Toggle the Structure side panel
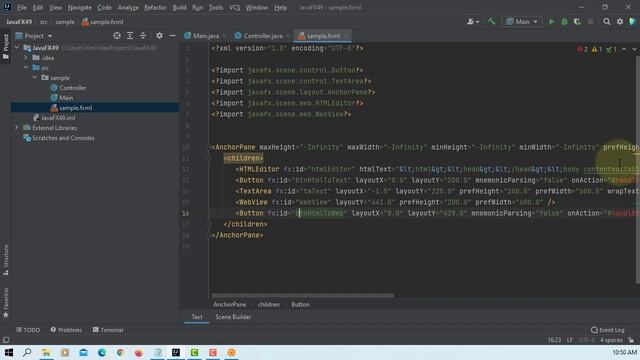This screenshot has width=640, height=360. (x=6, y=260)
